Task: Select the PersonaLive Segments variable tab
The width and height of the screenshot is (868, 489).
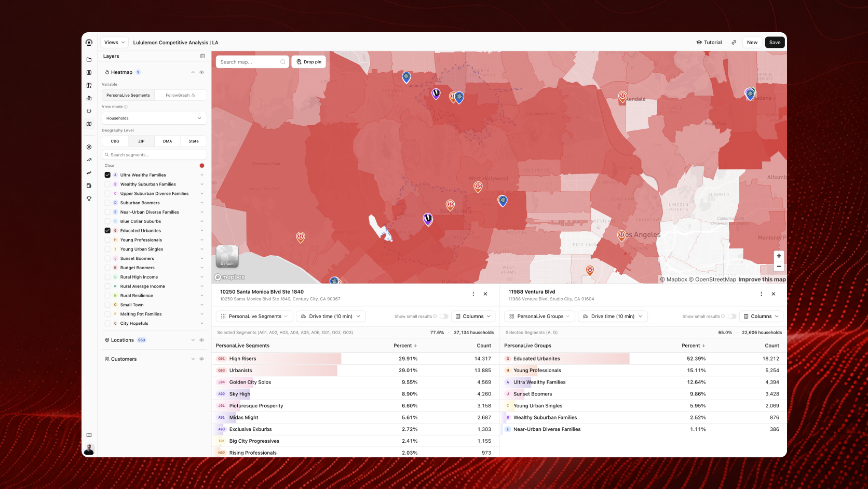Action: 128,96
